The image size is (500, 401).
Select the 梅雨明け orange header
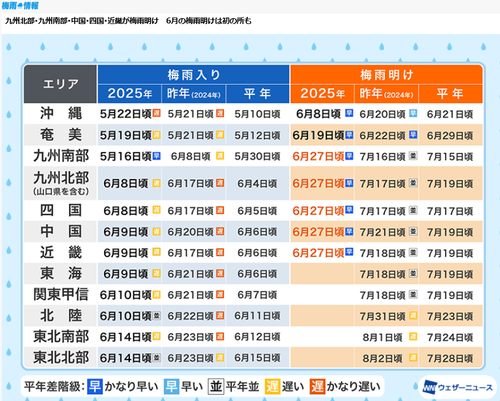coord(386,75)
